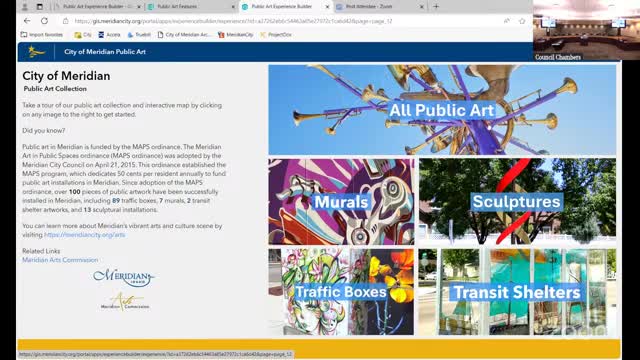640x360 pixels.
Task: Open the Truebill bookmark
Action: (139, 35)
